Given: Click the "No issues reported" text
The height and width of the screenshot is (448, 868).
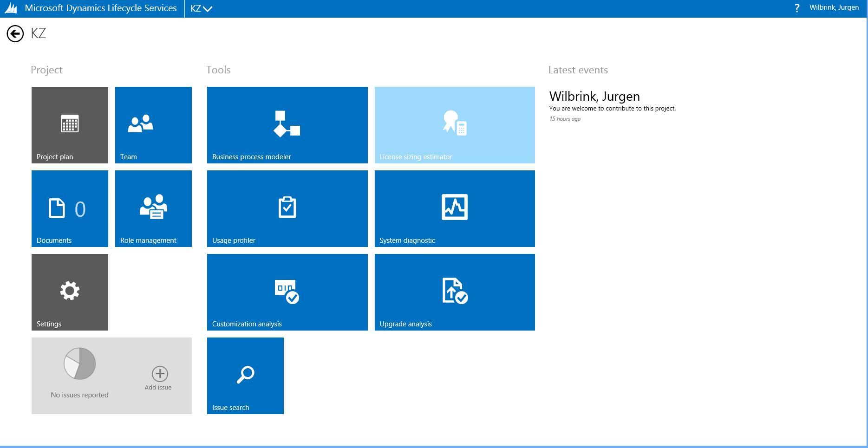Looking at the screenshot, I should pyautogui.click(x=79, y=395).
